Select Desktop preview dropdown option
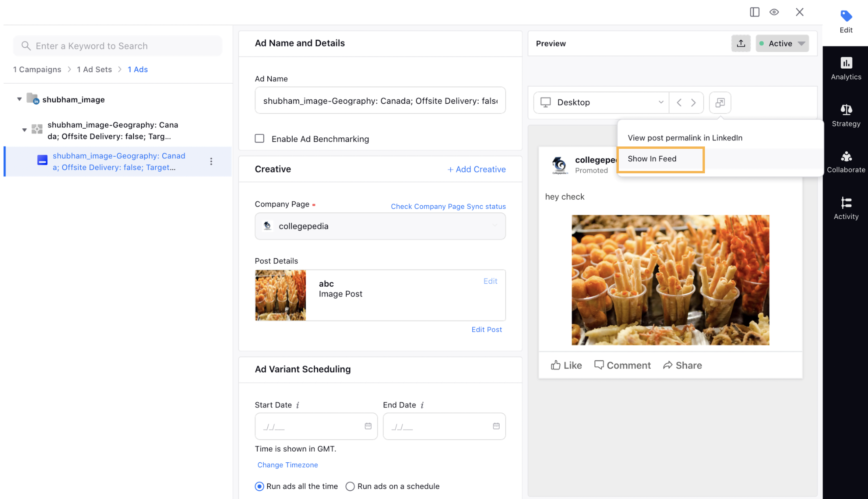The height and width of the screenshot is (499, 868). pyautogui.click(x=600, y=102)
